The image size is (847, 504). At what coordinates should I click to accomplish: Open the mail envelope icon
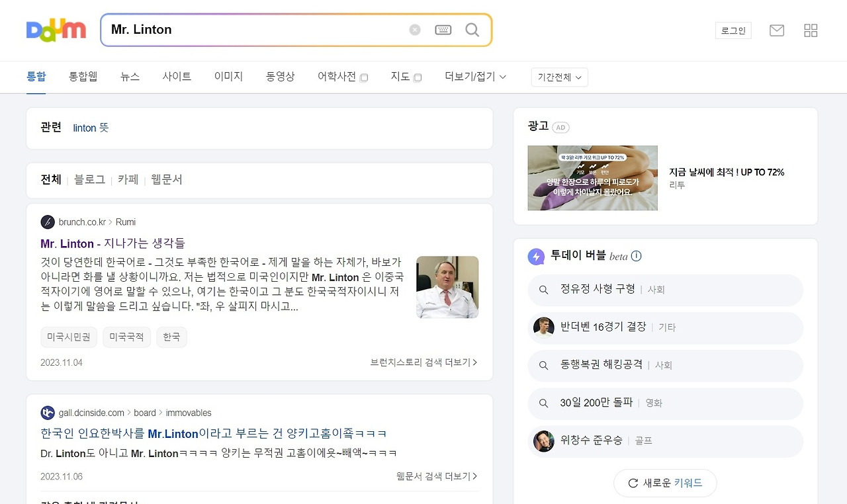coord(777,30)
